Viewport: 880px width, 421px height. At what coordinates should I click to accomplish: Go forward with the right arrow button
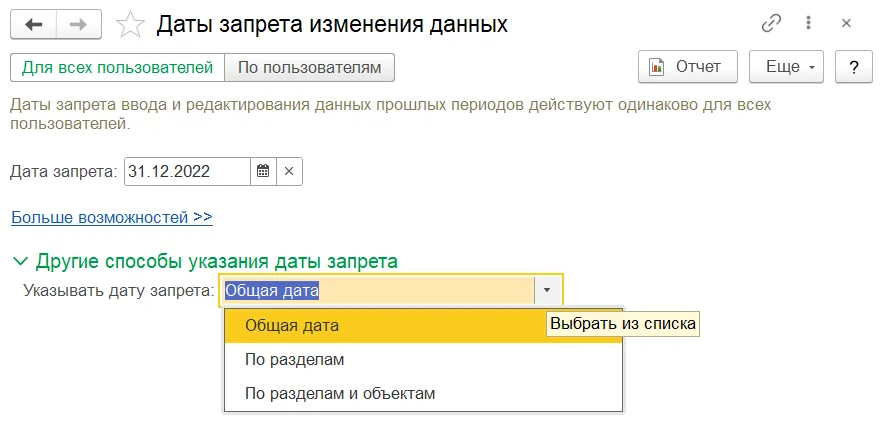pyautogui.click(x=79, y=25)
